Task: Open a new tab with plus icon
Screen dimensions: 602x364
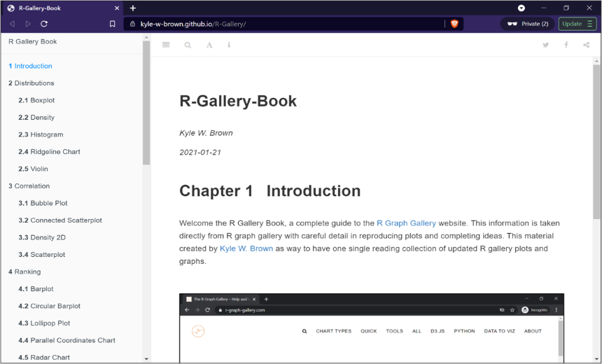Action: [133, 8]
